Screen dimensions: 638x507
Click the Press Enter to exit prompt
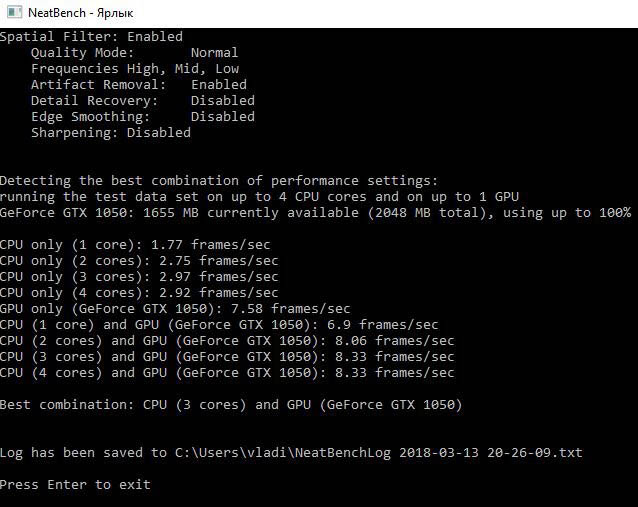(75, 485)
